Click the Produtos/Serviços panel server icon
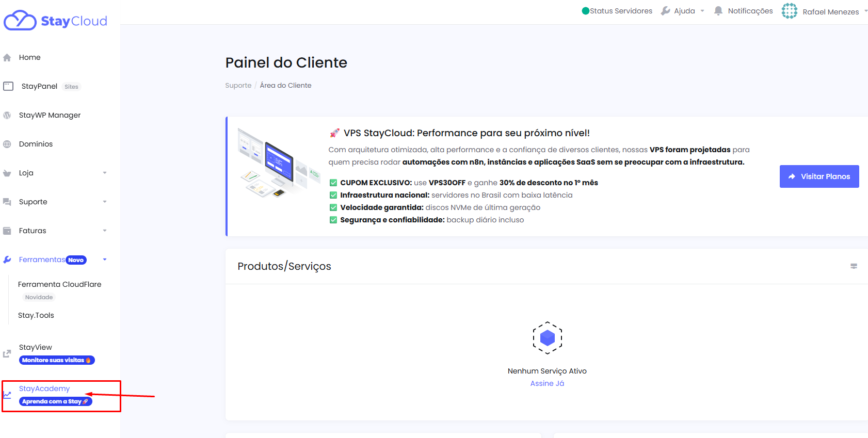Screen dimensions: 868x438 coord(854,266)
